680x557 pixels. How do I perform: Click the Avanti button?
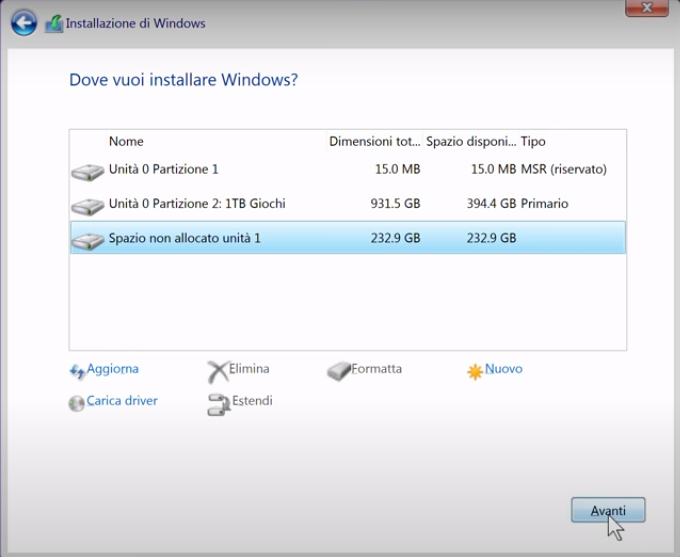click(x=608, y=510)
